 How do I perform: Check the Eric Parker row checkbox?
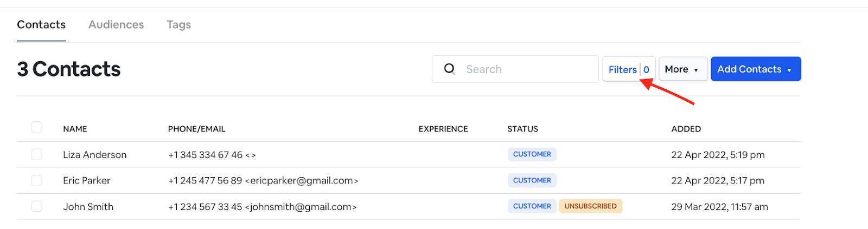(x=36, y=180)
